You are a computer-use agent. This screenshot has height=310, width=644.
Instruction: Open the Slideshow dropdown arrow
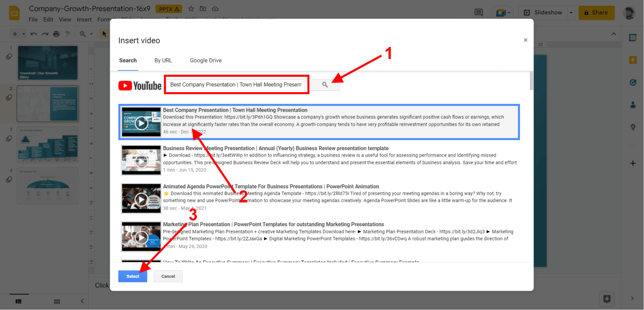[x=571, y=13]
